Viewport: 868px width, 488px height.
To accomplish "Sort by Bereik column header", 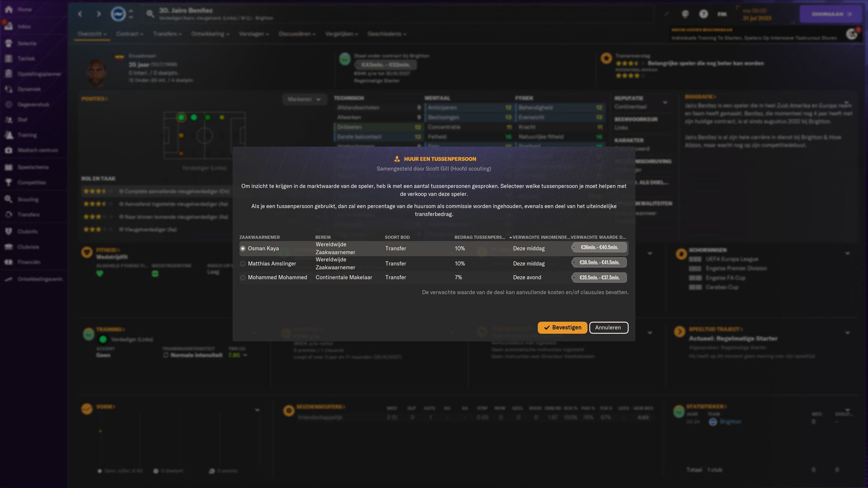I will click(x=323, y=237).
